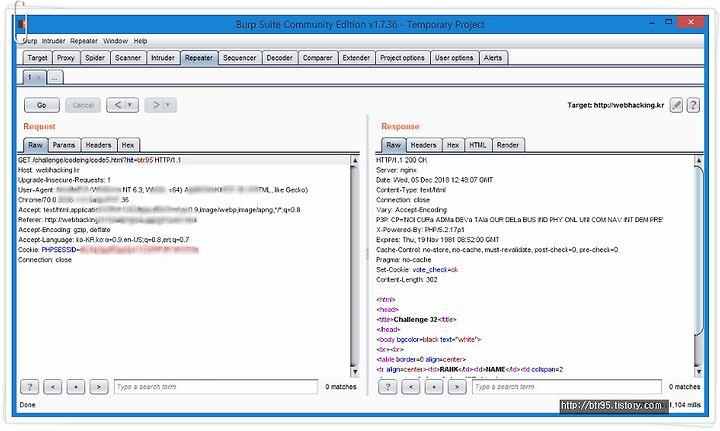Click the 'HTTP/1.1 200 OK' status line

(401, 160)
